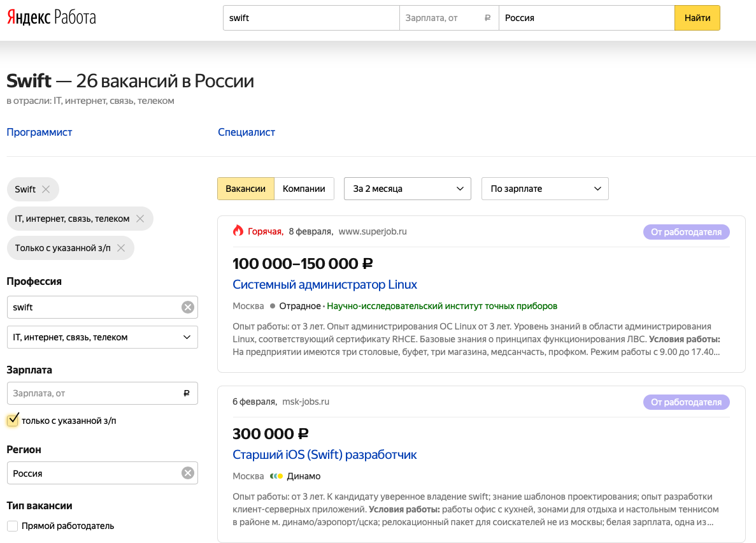Image resolution: width=756 pixels, height=543 pixels.
Task: Focus the sidebar Зарплата, от field
Action: [102, 393]
